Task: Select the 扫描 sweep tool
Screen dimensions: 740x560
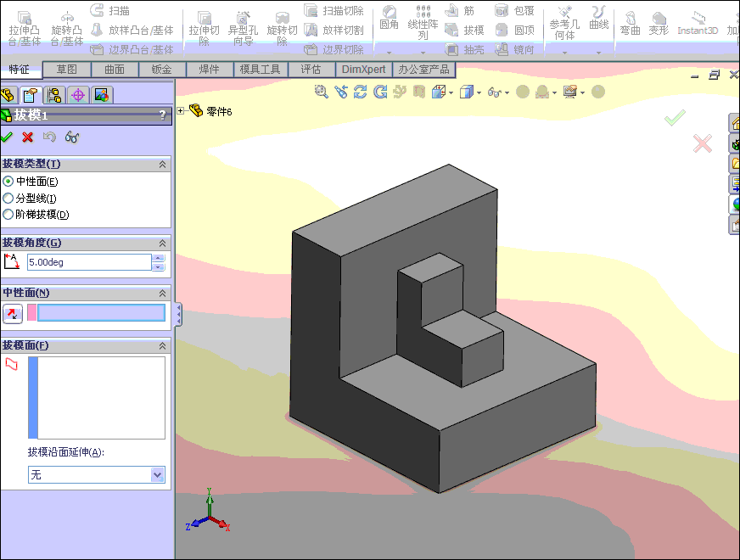Action: (110, 10)
